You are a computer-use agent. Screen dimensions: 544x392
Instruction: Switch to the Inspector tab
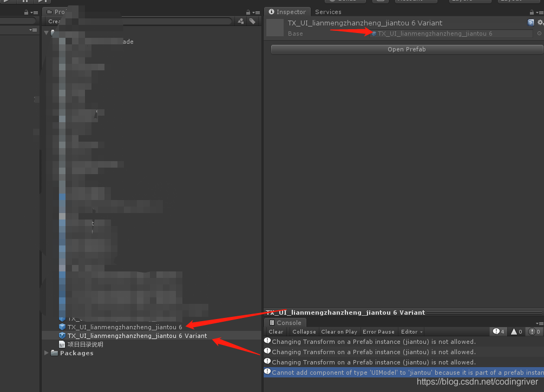287,12
